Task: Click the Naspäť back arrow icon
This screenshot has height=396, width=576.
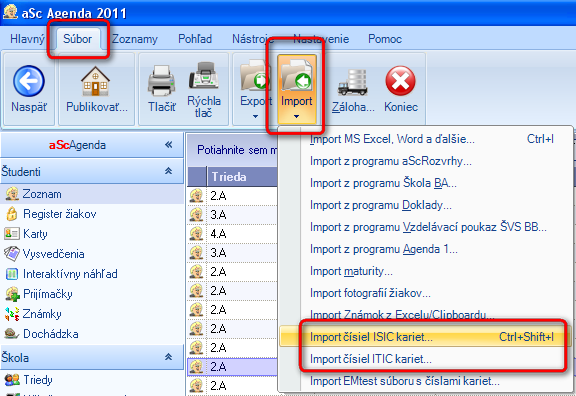Action: [x=29, y=81]
